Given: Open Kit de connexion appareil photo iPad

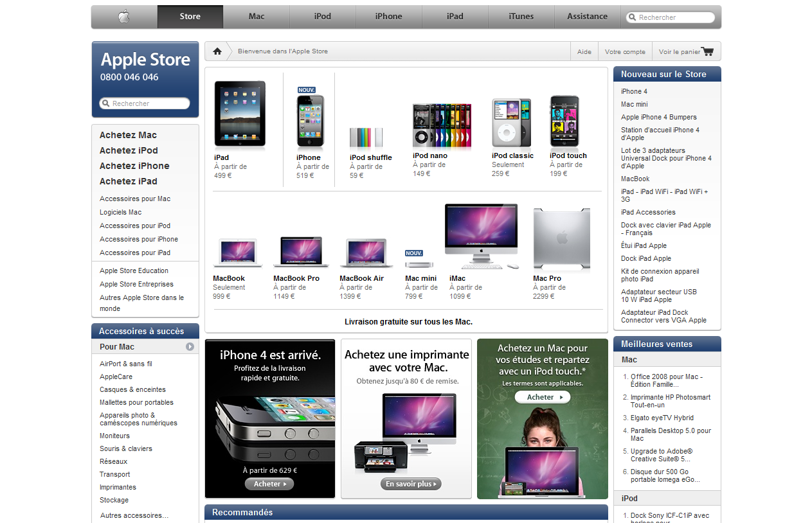Looking at the screenshot, I should click(x=660, y=275).
